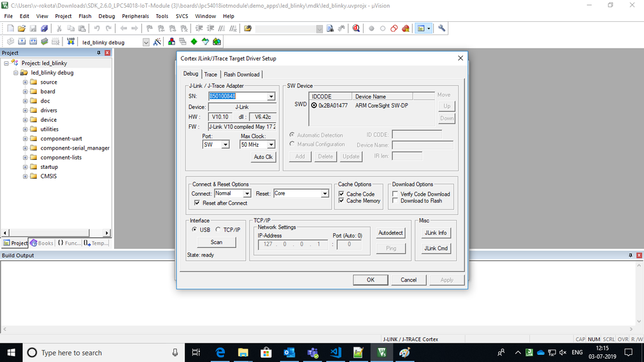The height and width of the screenshot is (362, 644).
Task: Select the 0x2BA01477 SWD device radio button
Action: pos(314,106)
